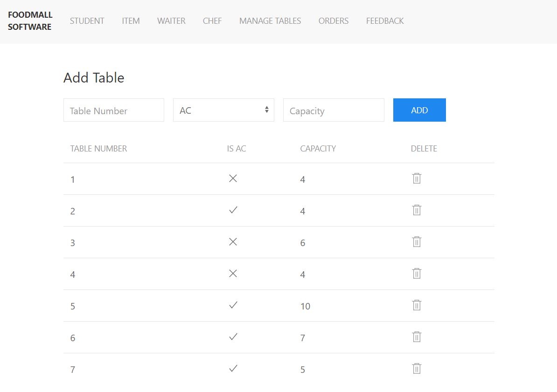Delete table number 7 via trash icon
The height and width of the screenshot is (392, 557).
tap(417, 369)
